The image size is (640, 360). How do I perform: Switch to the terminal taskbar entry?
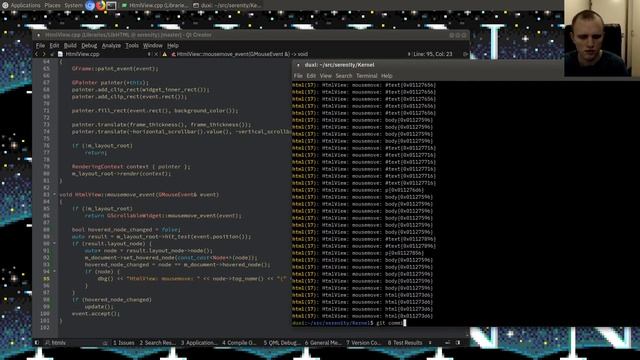pyautogui.click(x=227, y=5)
